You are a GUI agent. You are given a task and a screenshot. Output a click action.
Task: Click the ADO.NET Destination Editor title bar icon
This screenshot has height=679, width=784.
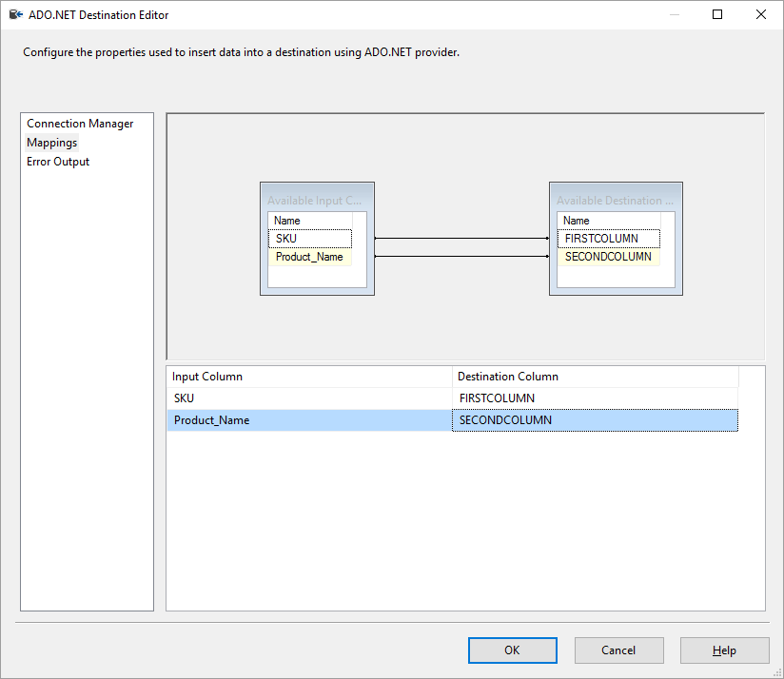tap(13, 14)
